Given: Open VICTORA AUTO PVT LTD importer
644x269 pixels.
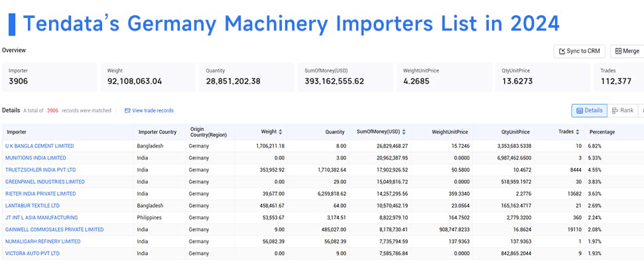Looking at the screenshot, I should coord(32,253).
